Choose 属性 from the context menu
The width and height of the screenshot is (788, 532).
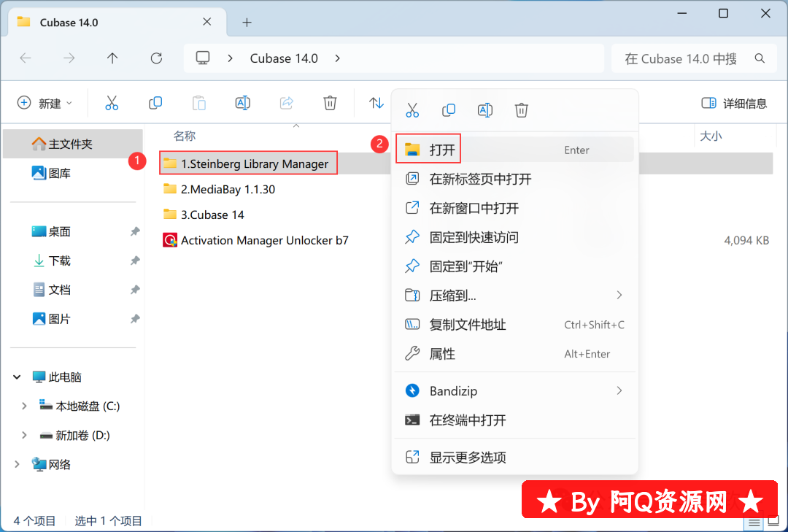point(514,354)
